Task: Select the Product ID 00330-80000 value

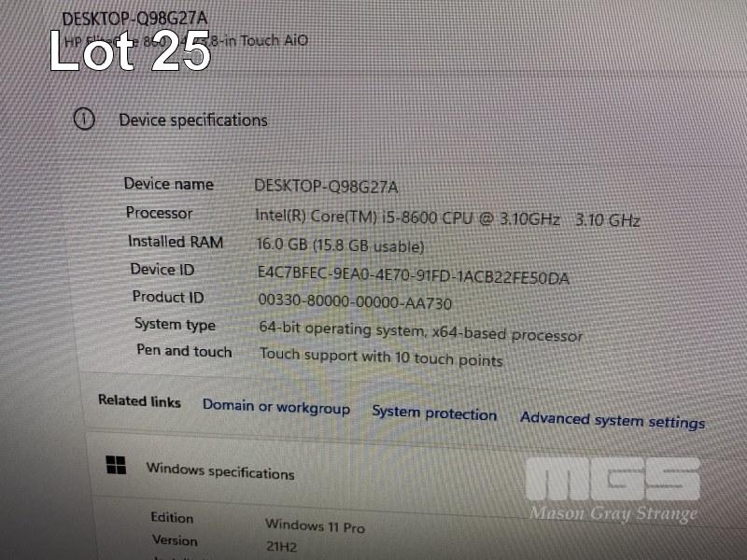Action: [x=355, y=301]
